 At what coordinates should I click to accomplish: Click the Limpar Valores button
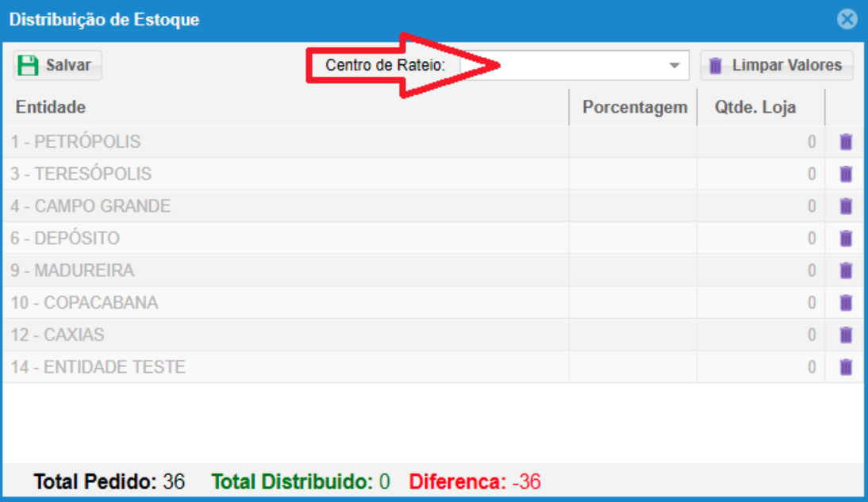[776, 66]
